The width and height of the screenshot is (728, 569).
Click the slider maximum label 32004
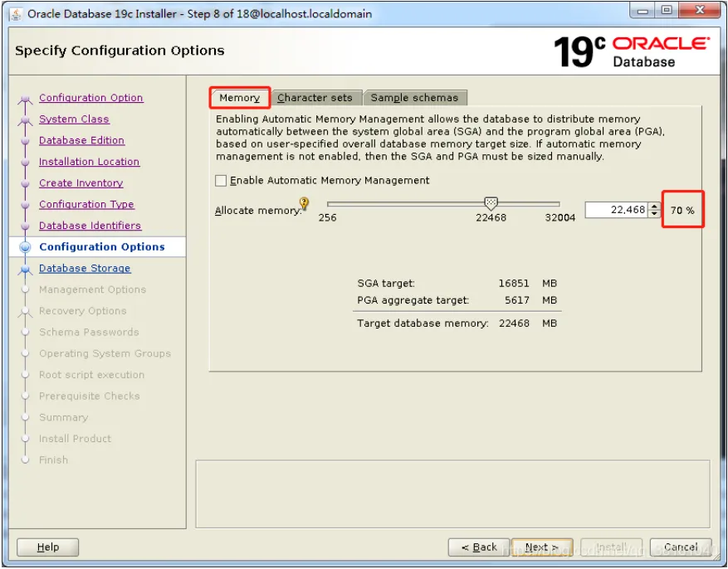tap(560, 218)
